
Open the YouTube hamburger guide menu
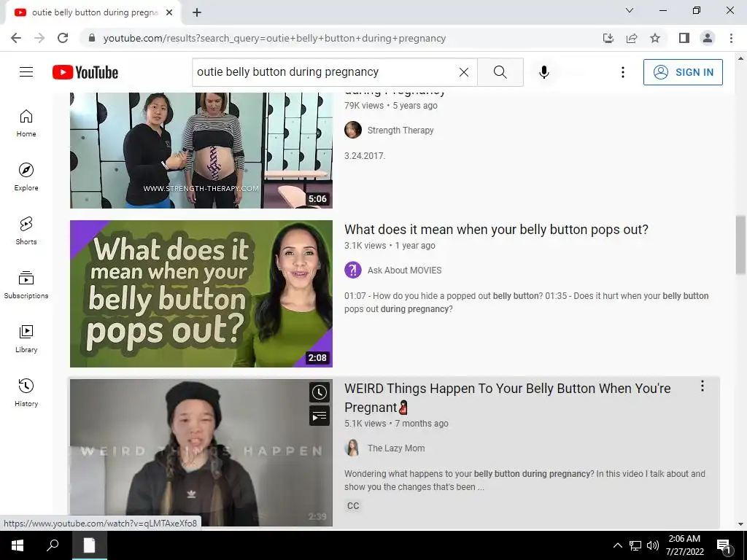click(26, 72)
